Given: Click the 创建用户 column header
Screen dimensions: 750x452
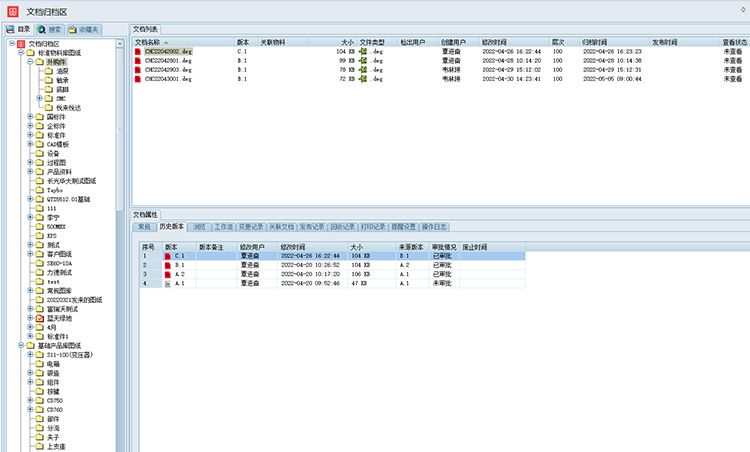Looking at the screenshot, I should 459,42.
